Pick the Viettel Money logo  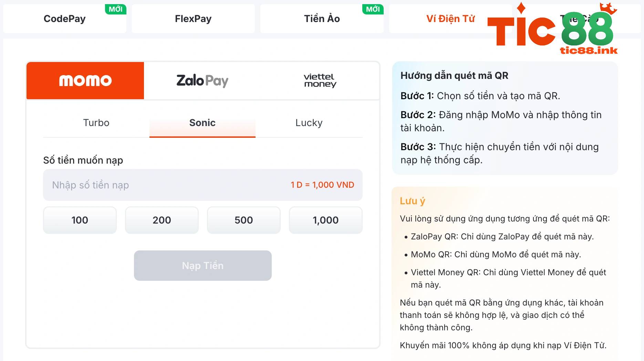pyautogui.click(x=320, y=81)
